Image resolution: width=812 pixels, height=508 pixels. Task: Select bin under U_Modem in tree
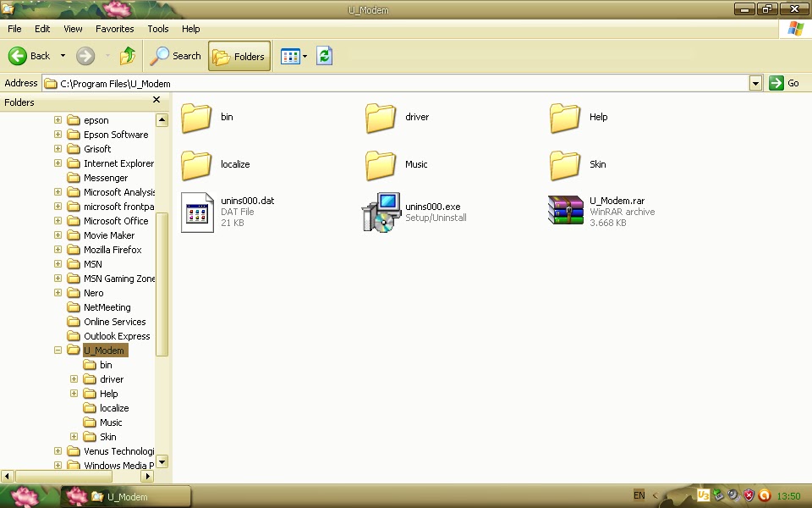click(x=106, y=365)
